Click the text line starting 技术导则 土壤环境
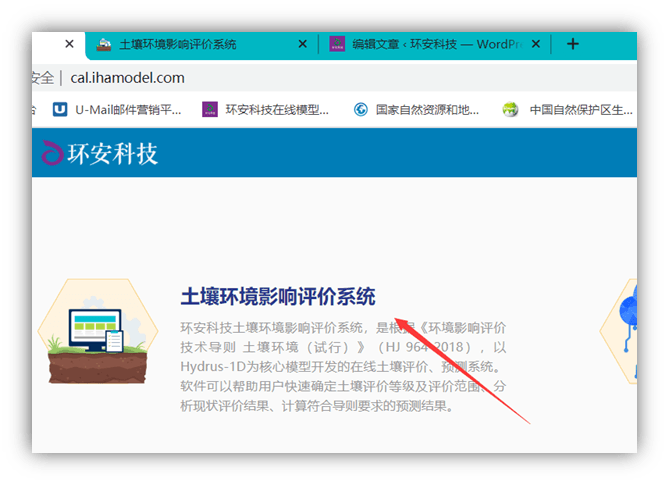 tap(343, 347)
